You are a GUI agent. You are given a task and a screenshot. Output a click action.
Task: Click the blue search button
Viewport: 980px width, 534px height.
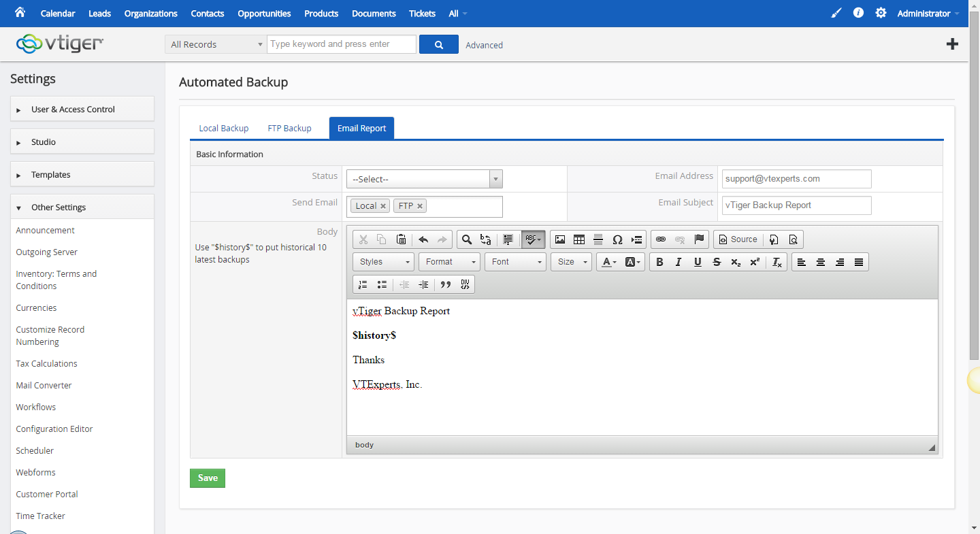tap(439, 44)
